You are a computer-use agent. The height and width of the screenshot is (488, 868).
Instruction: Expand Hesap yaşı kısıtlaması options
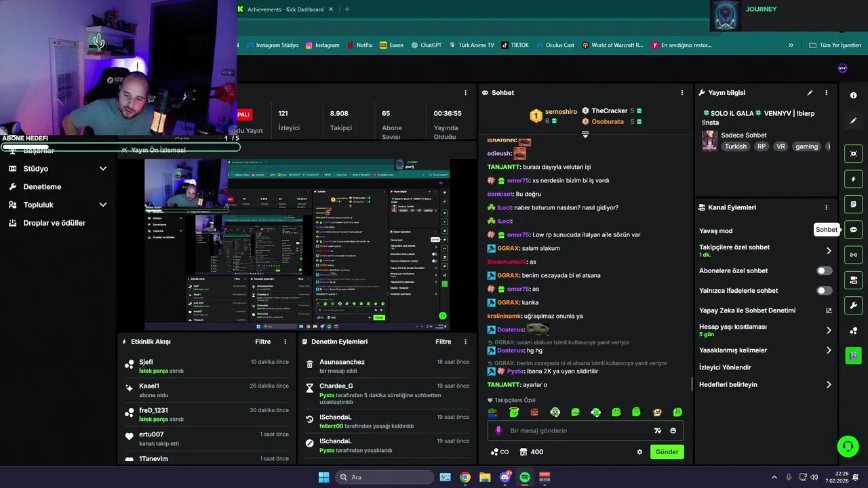click(x=828, y=330)
